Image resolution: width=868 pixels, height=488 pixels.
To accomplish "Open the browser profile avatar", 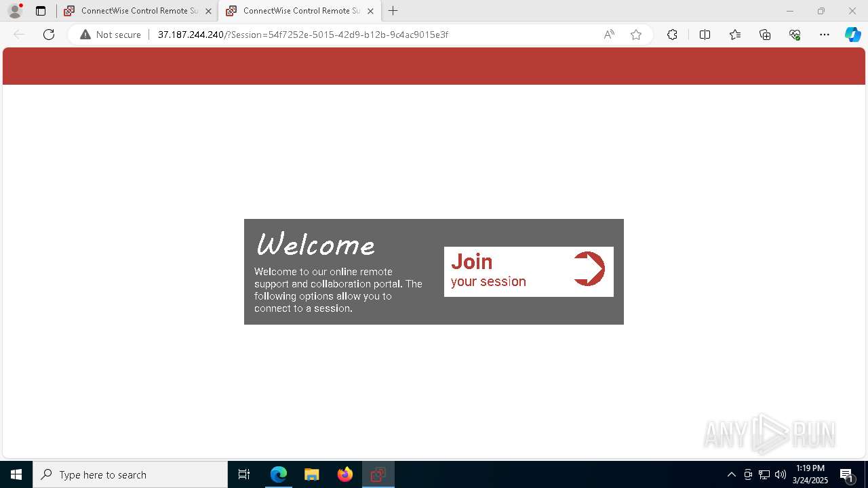I will point(15,11).
